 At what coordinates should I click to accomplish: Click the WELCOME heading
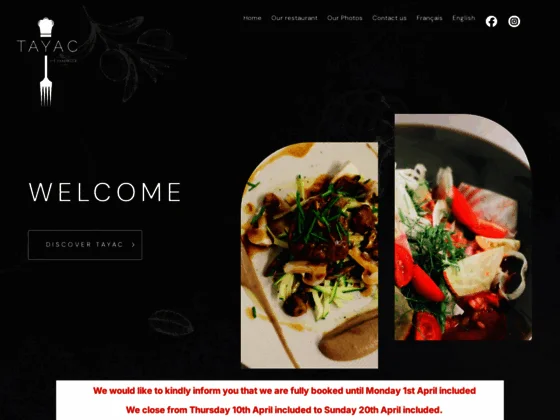(x=105, y=192)
